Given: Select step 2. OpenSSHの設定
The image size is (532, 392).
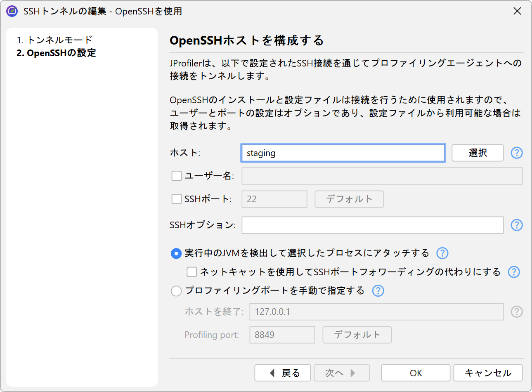Looking at the screenshot, I should pos(56,53).
